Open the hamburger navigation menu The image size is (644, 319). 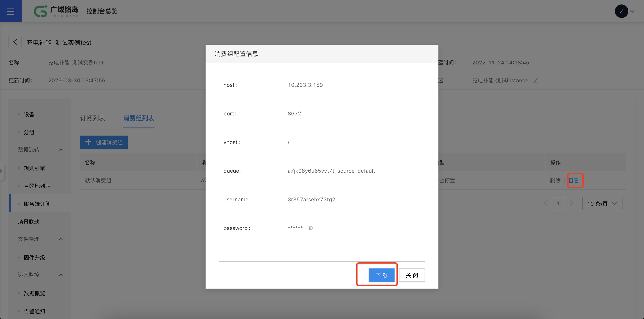pos(11,11)
